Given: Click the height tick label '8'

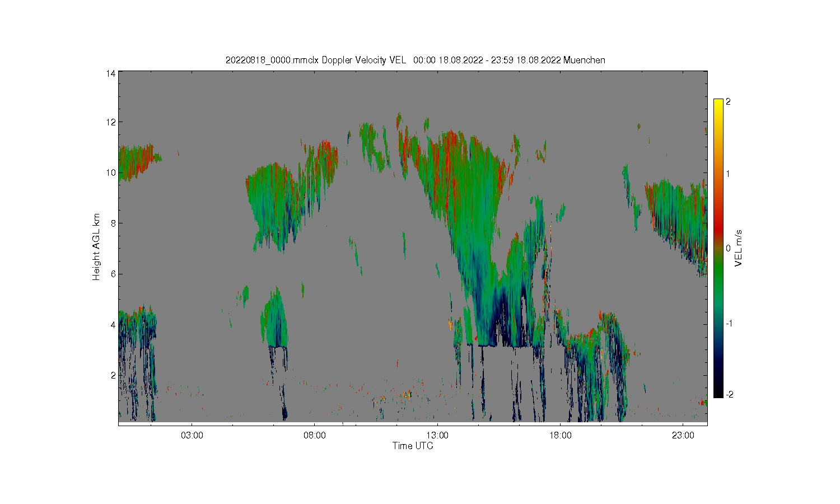Looking at the screenshot, I should pyautogui.click(x=113, y=223).
